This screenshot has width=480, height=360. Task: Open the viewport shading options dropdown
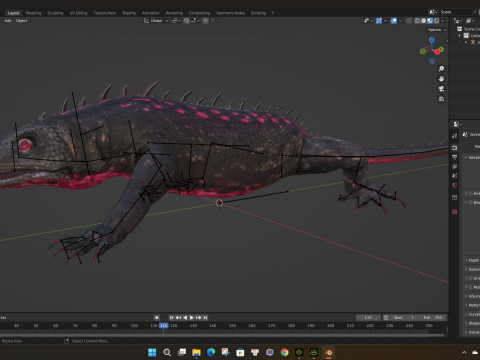(443, 21)
